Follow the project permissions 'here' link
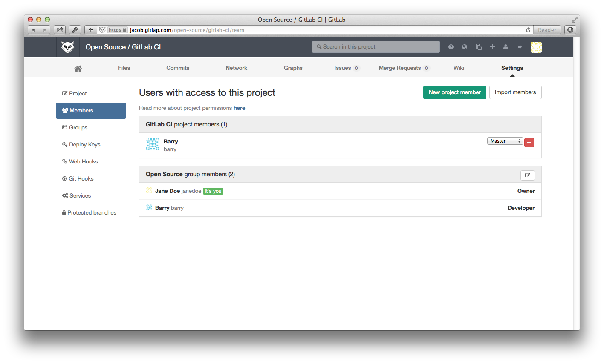This screenshot has width=604, height=364. coord(239,108)
